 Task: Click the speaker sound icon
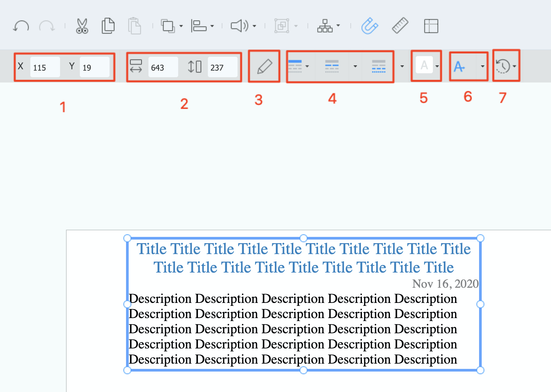tap(240, 26)
